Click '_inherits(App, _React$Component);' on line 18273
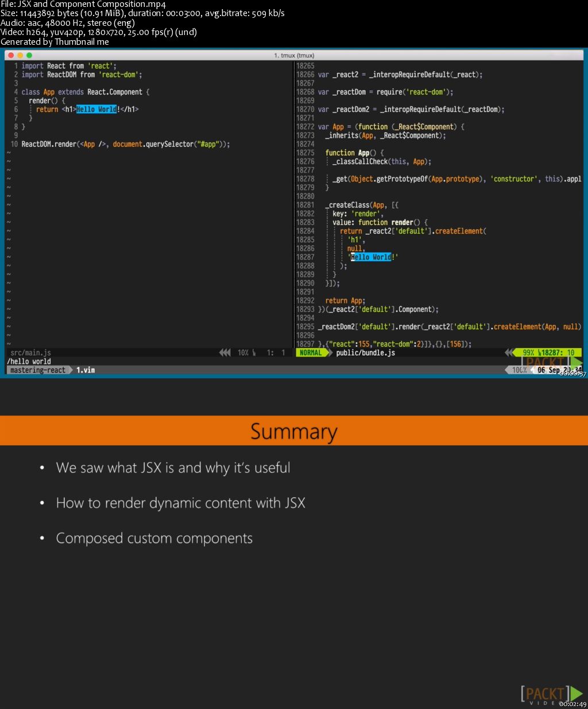Viewport: 588px width, 709px height. click(x=385, y=135)
